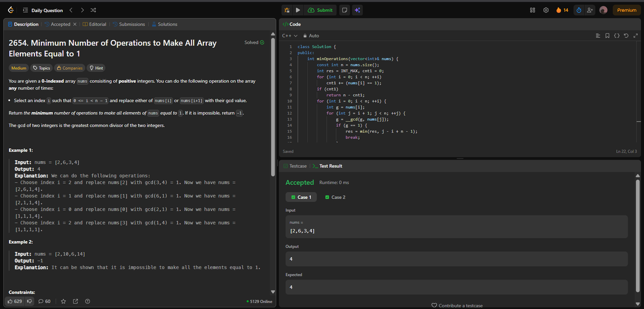Pick a random question with shuffle icon
Screen dimensions: 644x309
click(x=93, y=10)
